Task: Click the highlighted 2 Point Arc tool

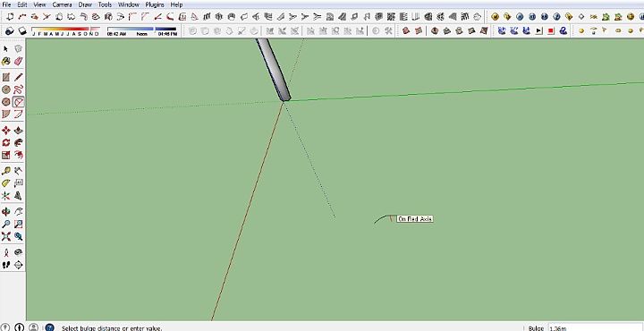Action: [x=18, y=102]
